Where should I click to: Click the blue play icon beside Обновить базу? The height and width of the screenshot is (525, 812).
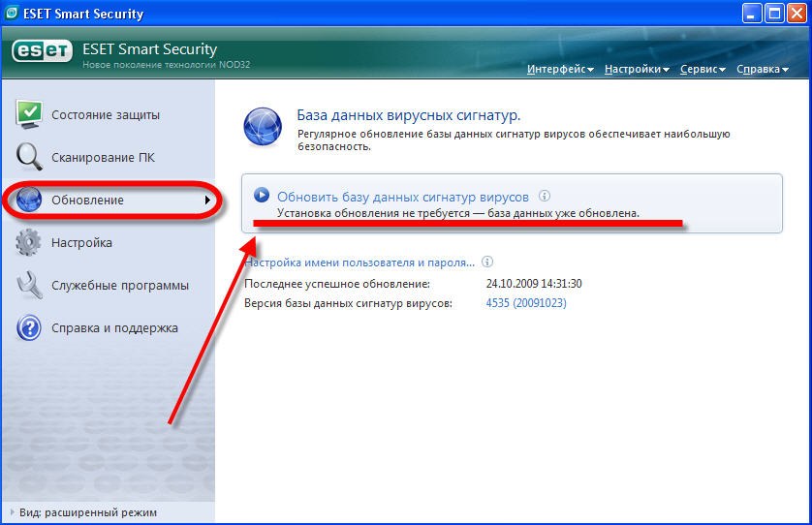pos(262,196)
